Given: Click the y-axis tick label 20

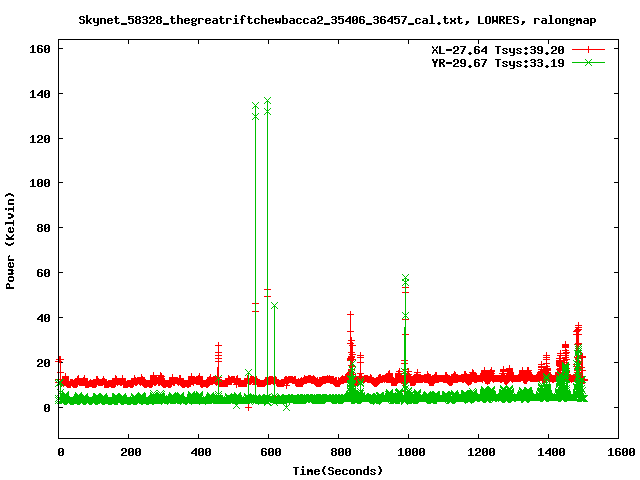Looking at the screenshot, I should tap(44, 363).
